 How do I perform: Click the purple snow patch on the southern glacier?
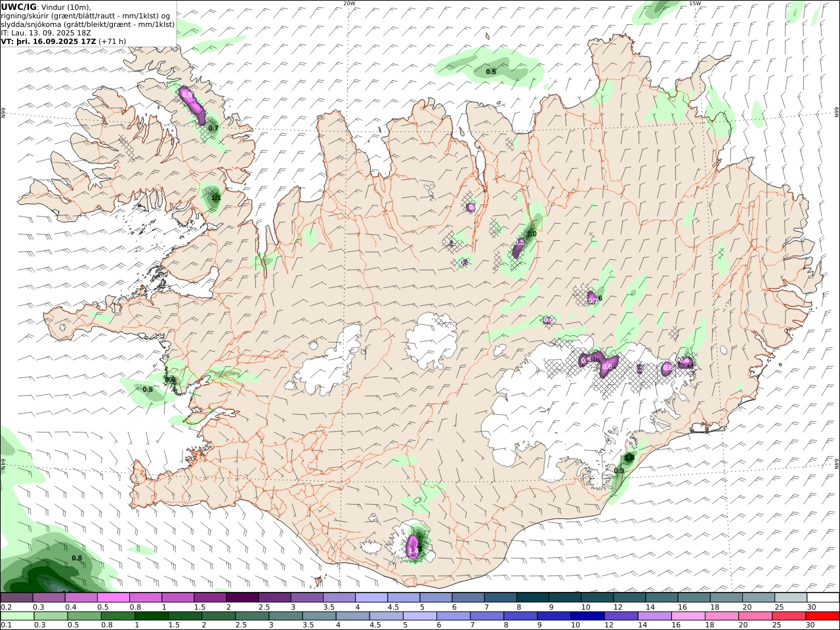coord(413,547)
